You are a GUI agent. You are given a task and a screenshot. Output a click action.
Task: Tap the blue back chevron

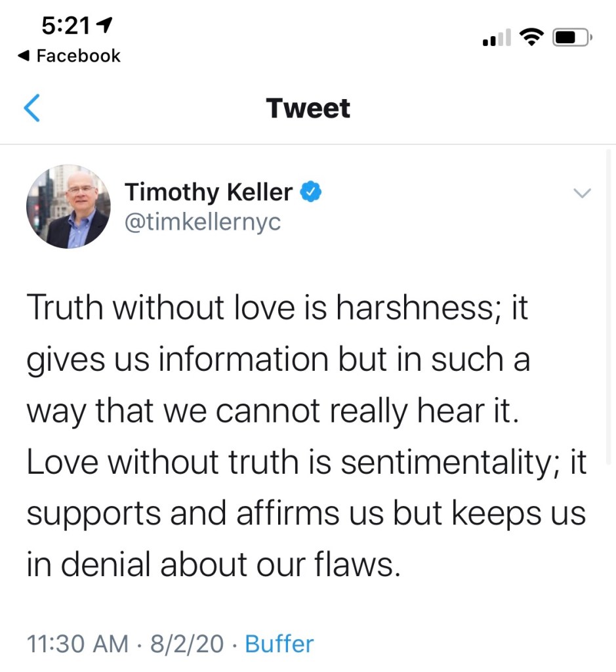point(31,108)
